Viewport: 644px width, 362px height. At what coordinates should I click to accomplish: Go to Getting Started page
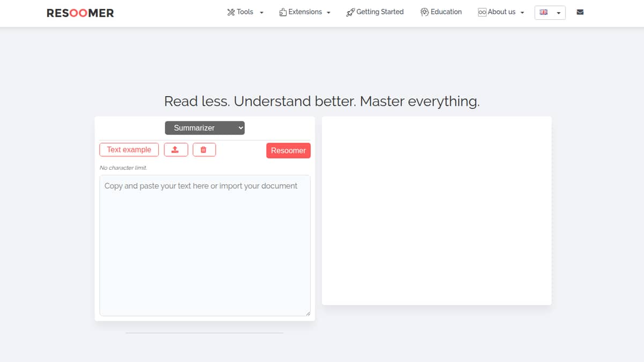(375, 12)
